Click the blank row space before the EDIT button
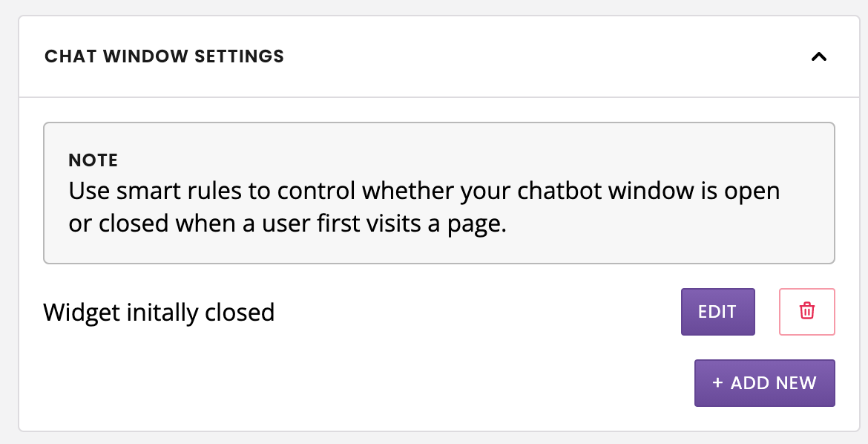 [x=476, y=312]
